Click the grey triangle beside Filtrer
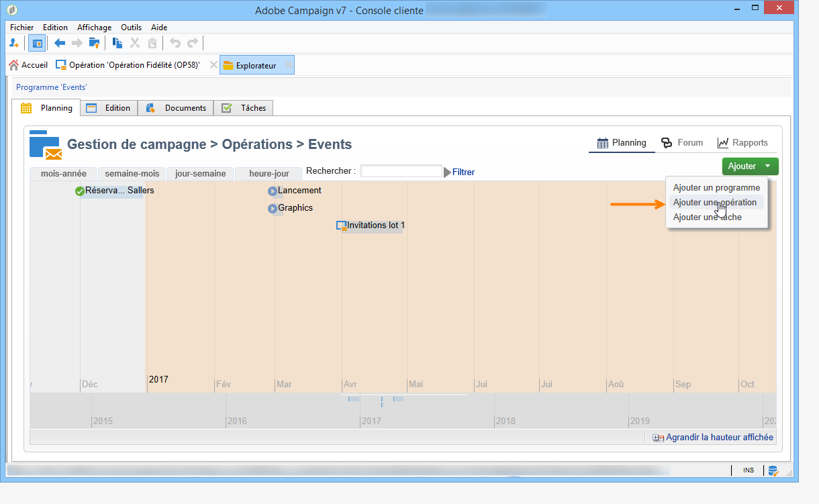Image resolution: width=819 pixels, height=504 pixels. [x=447, y=172]
